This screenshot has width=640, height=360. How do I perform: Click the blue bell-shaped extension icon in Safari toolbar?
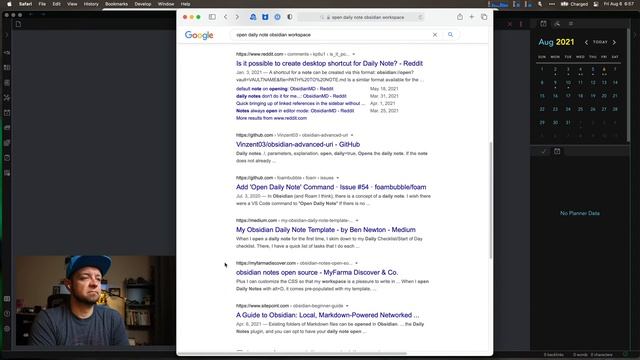coord(253,17)
